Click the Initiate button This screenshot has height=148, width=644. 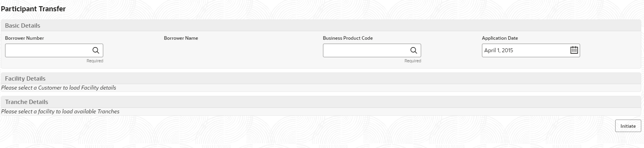(628, 126)
